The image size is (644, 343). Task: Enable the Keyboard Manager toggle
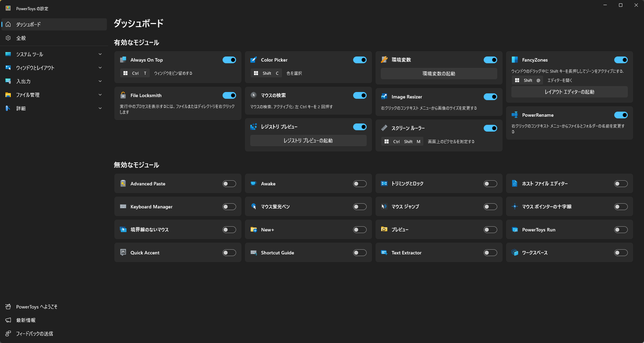[x=229, y=207]
